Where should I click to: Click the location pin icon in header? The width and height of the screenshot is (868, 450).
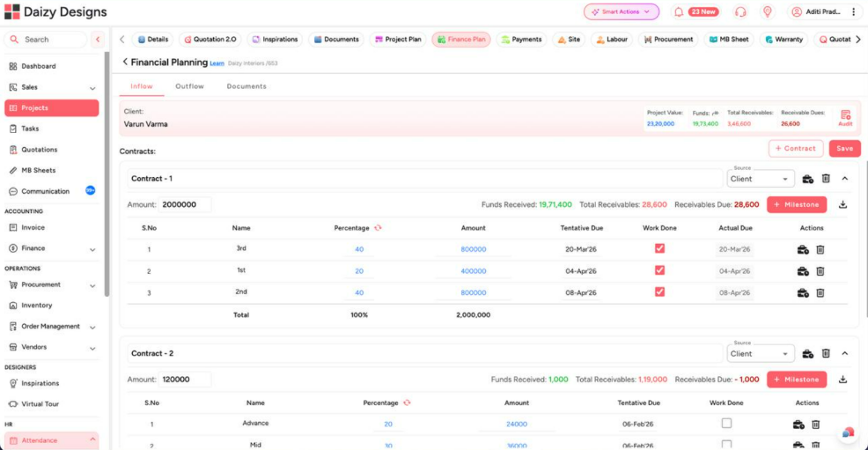[768, 11]
